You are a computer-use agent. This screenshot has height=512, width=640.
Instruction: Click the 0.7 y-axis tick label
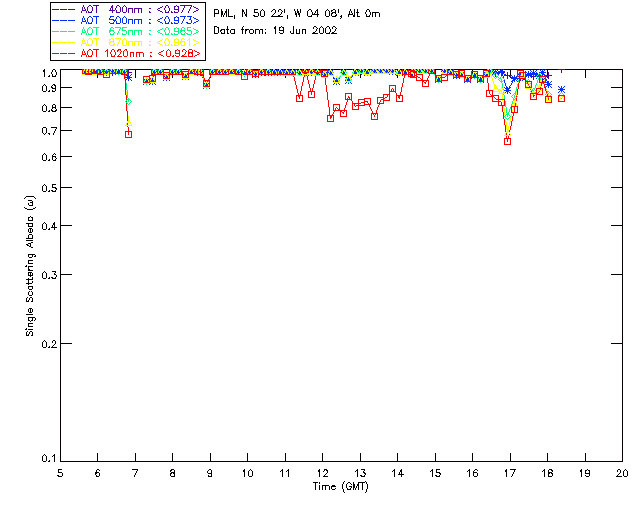[x=49, y=131]
